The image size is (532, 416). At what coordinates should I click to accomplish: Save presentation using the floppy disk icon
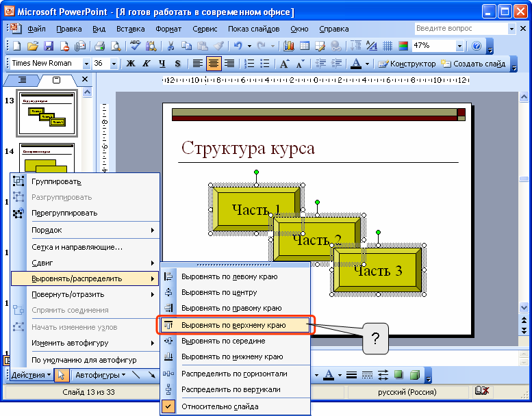coord(49,46)
